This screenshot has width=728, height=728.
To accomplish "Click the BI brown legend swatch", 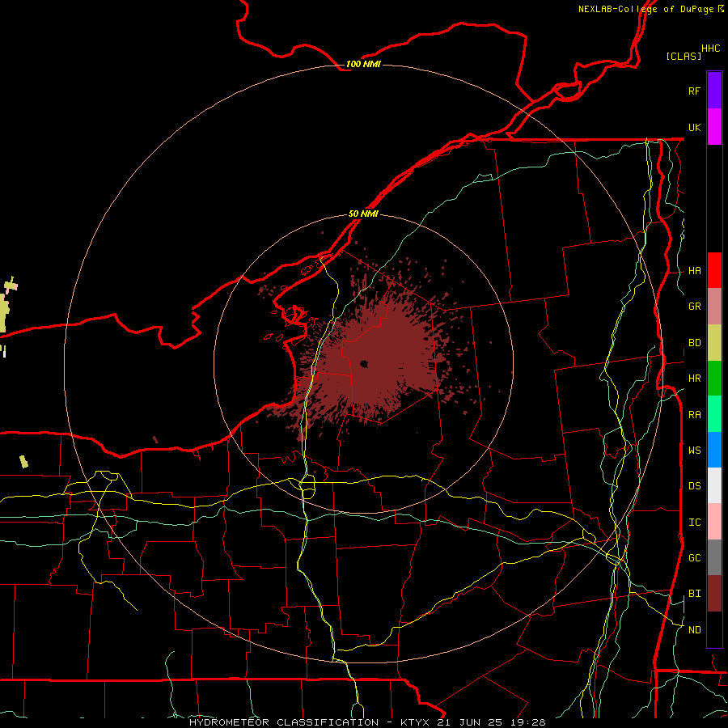I will point(714,594).
